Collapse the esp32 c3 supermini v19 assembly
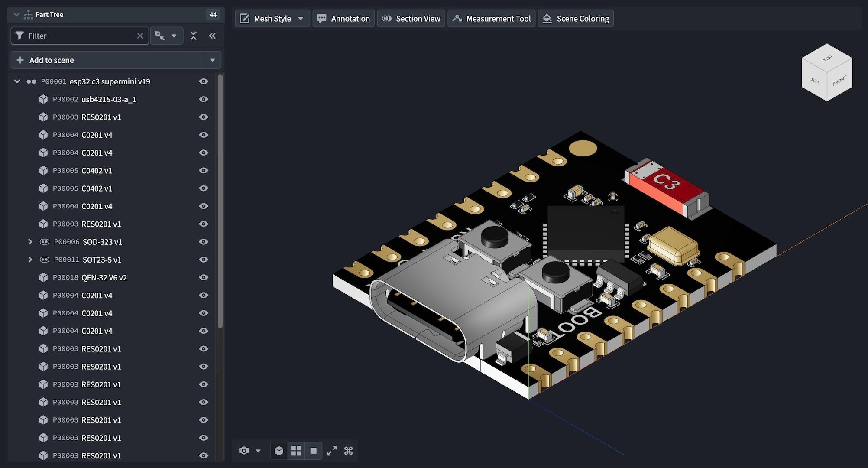Screen dimensions: 868x468 [x=17, y=81]
